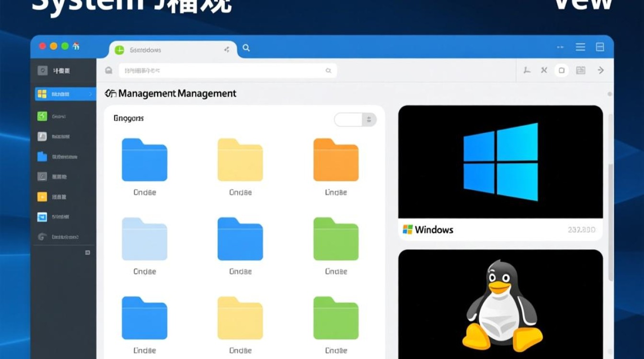Click the gray G icon at sidebar bottom
644x359 pixels.
point(43,236)
